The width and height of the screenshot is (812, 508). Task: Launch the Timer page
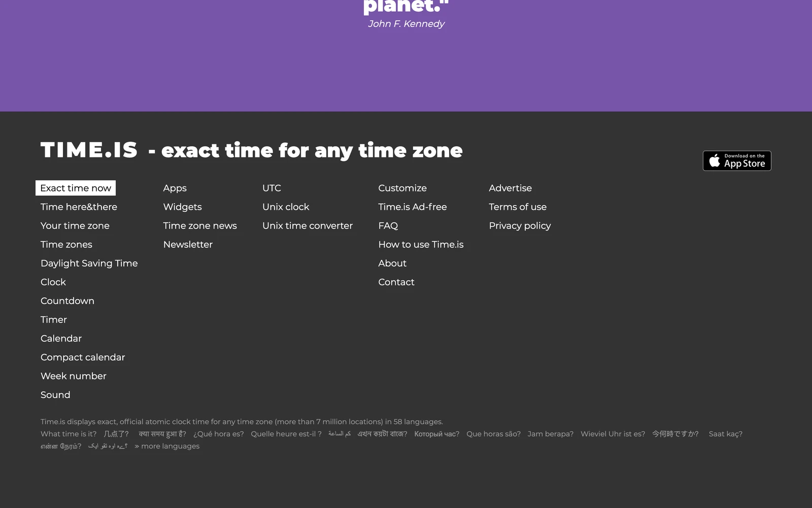54,320
